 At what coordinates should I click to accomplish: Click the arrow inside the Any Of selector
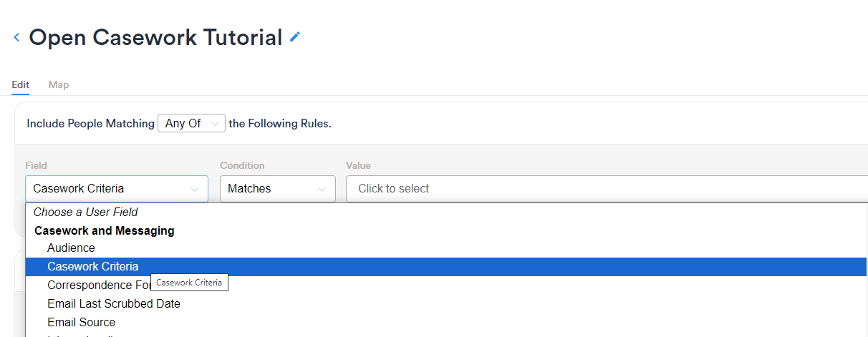pos(216,124)
